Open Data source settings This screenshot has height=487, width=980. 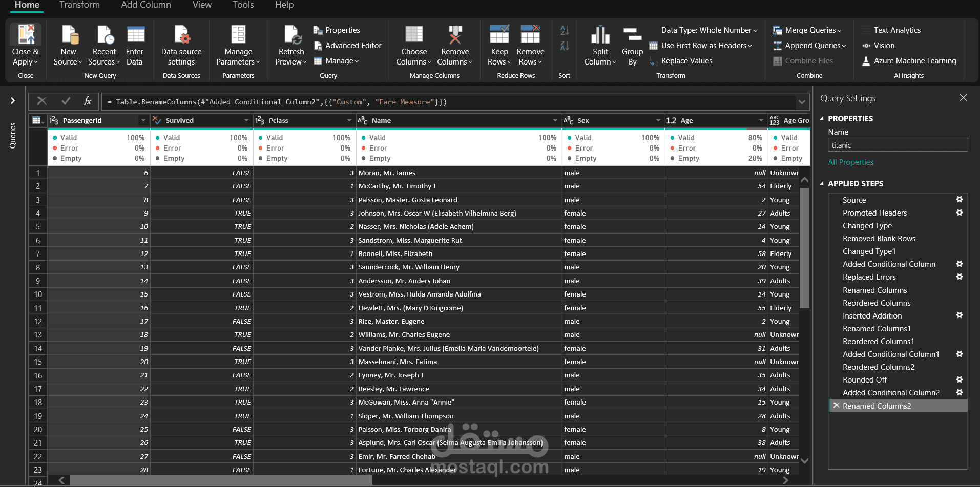point(181,35)
